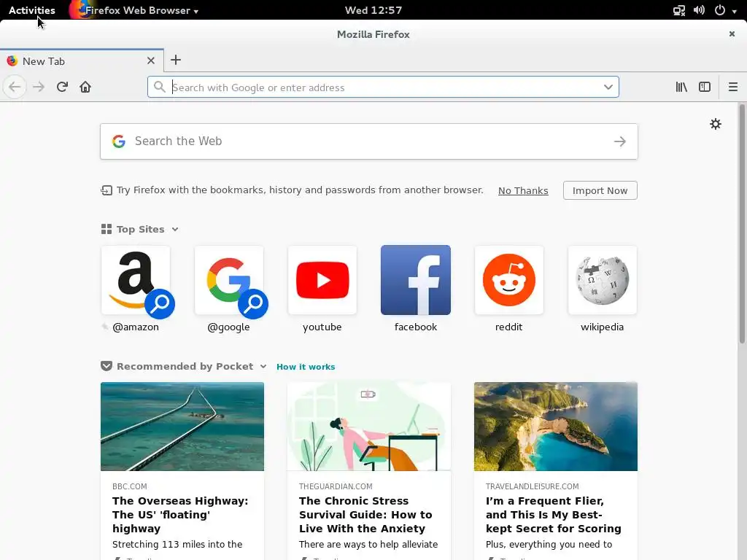Click the Top Sites grid icon
This screenshot has width=747, height=560.
(107, 230)
